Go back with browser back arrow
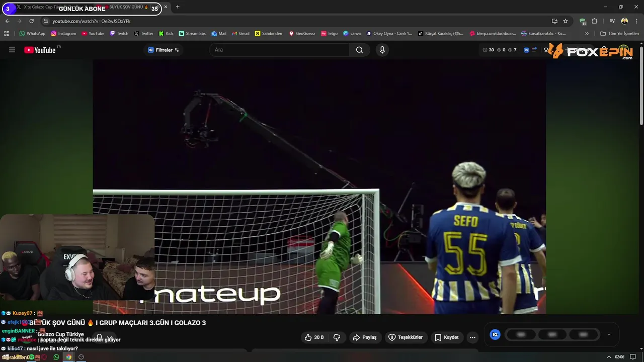The image size is (644, 362). click(x=7, y=21)
